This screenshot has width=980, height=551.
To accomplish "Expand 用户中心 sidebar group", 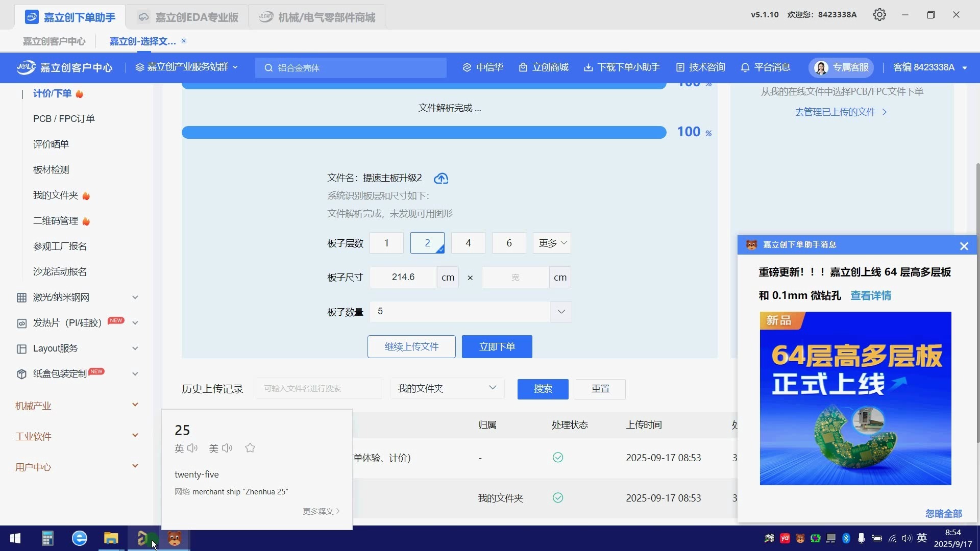I will coord(135,466).
